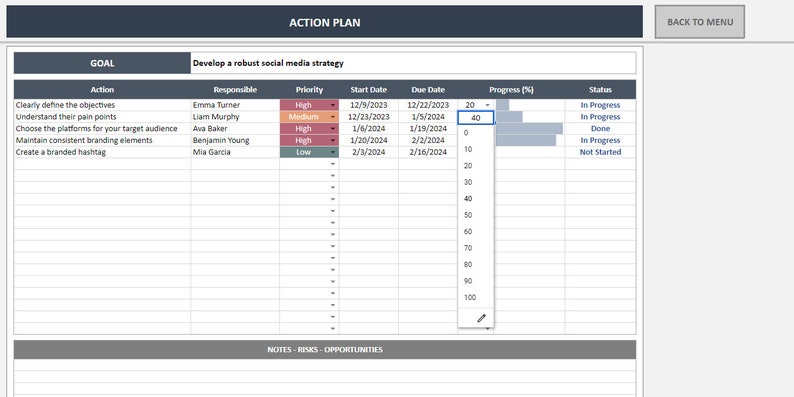794x397 pixels.
Task: Choose 50 in the progress dropdown list
Action: 468,215
